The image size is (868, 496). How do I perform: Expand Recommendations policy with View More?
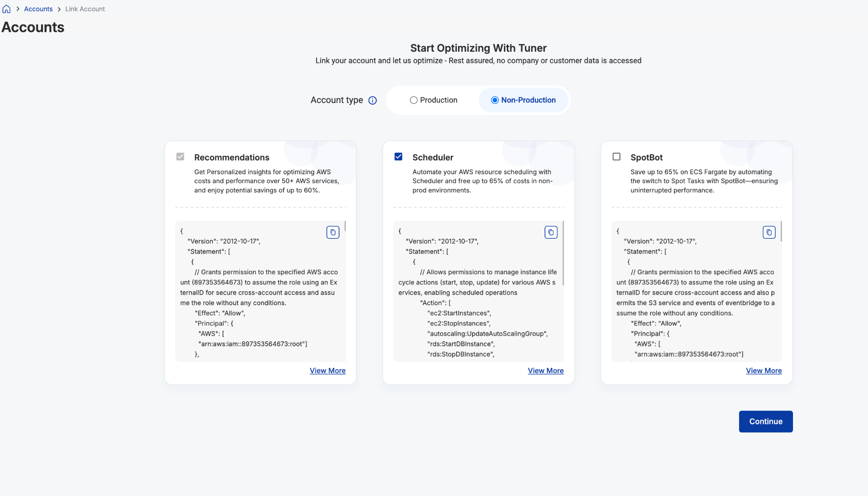[x=328, y=371]
